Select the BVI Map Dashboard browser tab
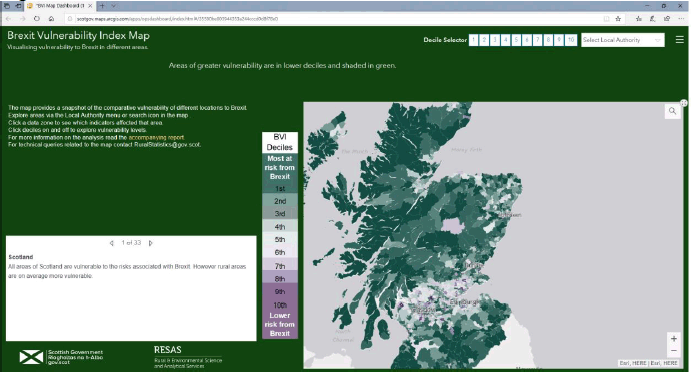Screen dimensions: 691x373 pyautogui.click(x=59, y=6)
